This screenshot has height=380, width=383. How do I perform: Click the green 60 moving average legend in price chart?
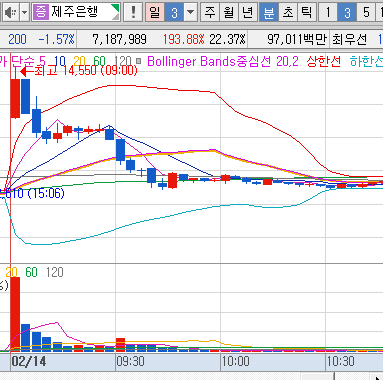coord(99,61)
